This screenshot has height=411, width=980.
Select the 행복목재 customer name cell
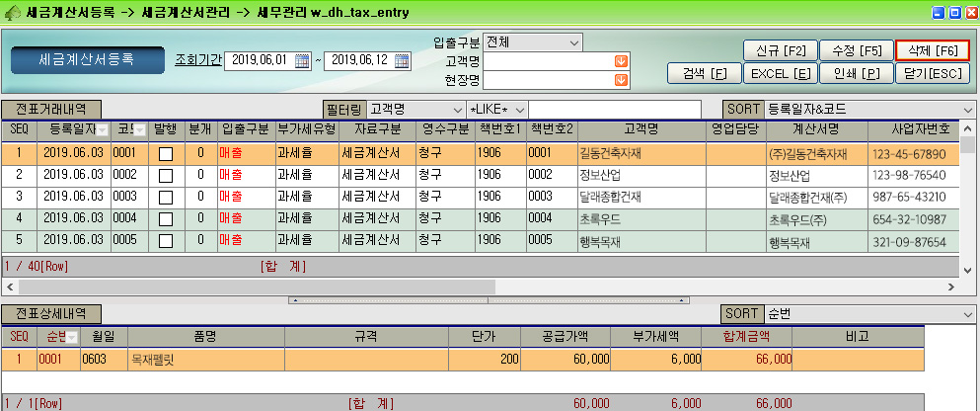pos(641,240)
